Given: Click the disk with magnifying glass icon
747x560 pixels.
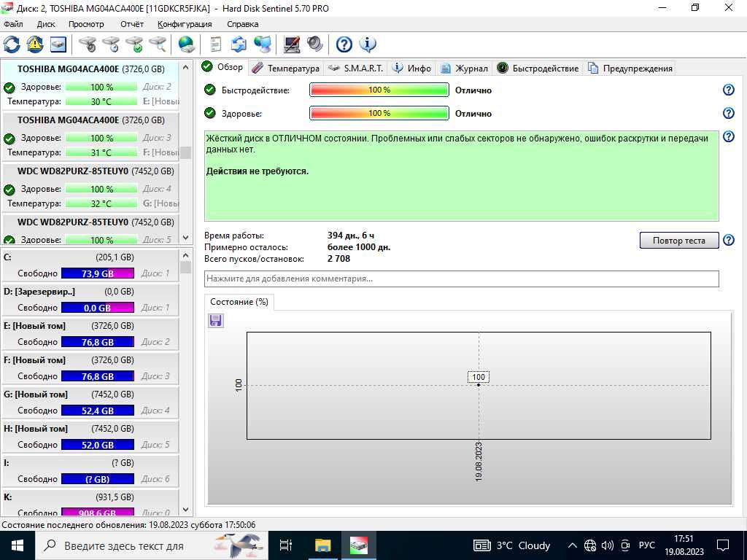Looking at the screenshot, I should (x=158, y=44).
